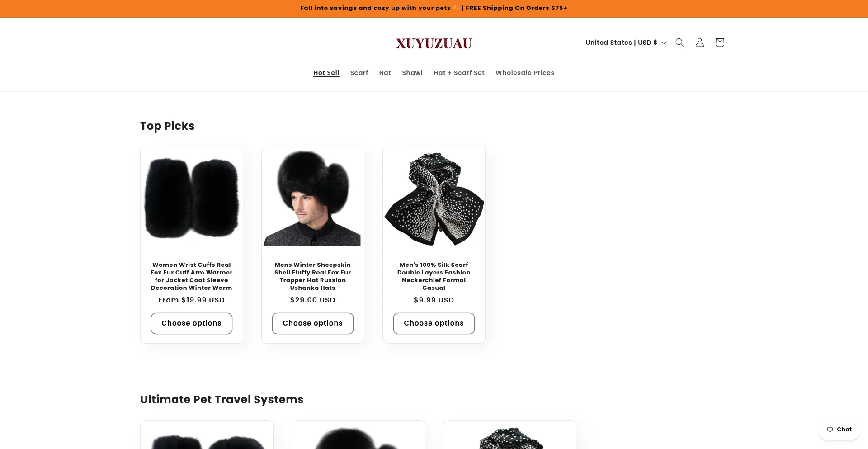Open the Scarf menu item
Viewport: 868px width, 449px height.
coord(359,73)
